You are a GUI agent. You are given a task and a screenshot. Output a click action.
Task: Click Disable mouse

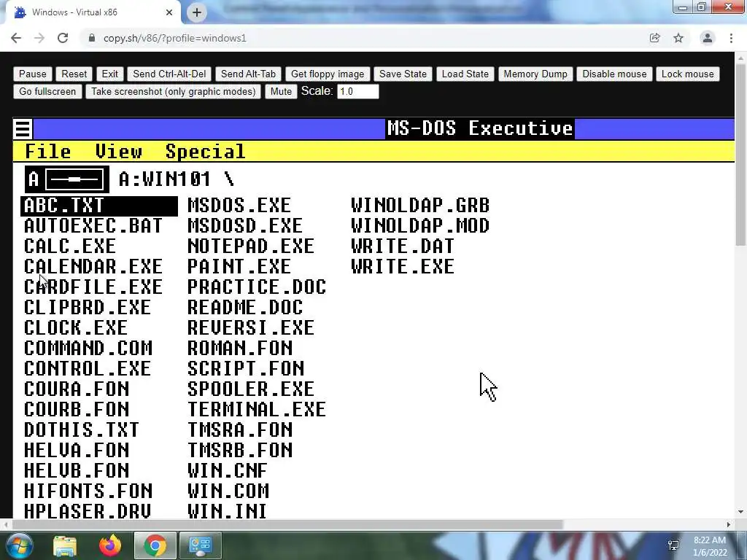[x=614, y=74]
